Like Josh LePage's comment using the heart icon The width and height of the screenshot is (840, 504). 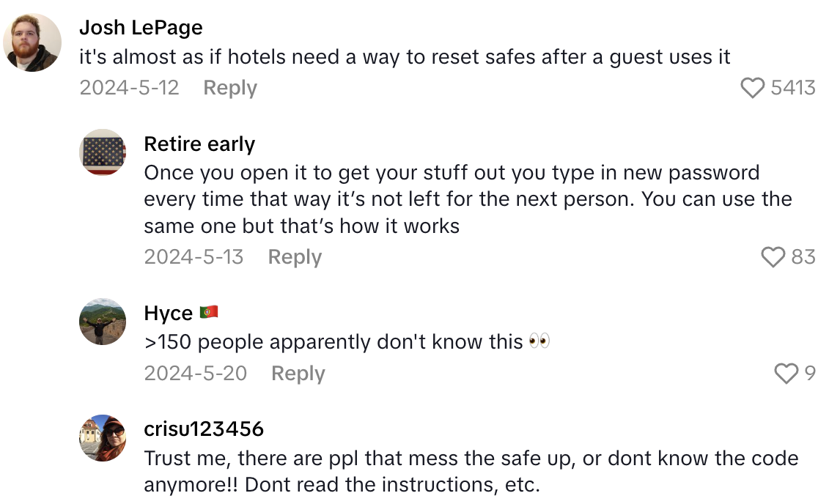tap(753, 87)
